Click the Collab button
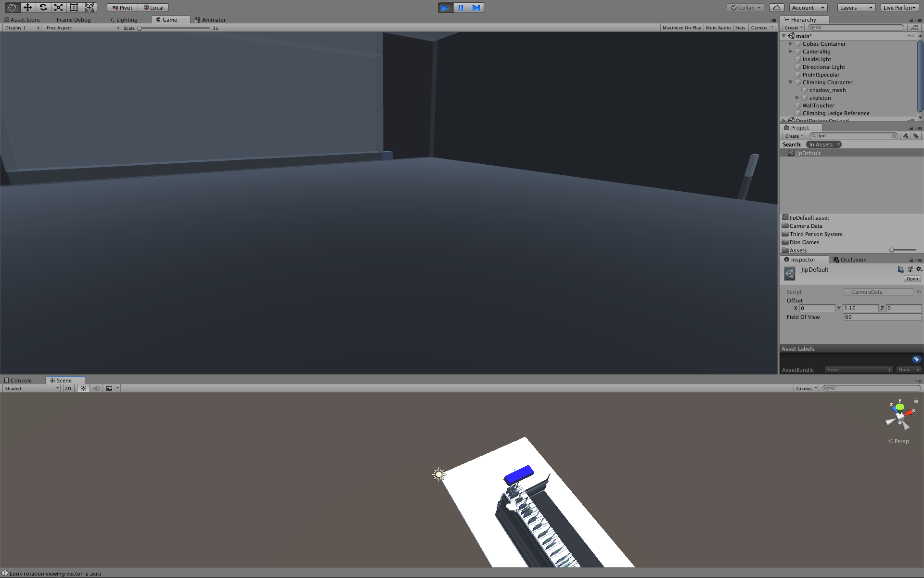The width and height of the screenshot is (924, 578). coord(745,8)
